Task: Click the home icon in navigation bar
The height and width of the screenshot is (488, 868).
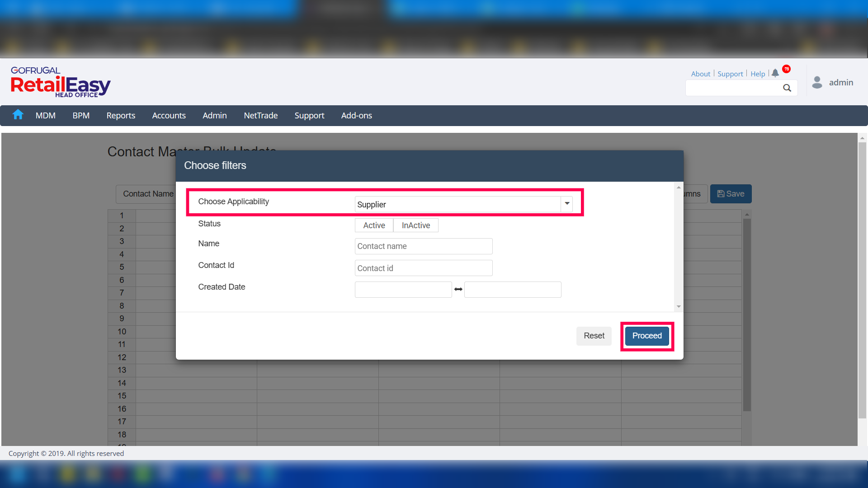Action: [18, 115]
